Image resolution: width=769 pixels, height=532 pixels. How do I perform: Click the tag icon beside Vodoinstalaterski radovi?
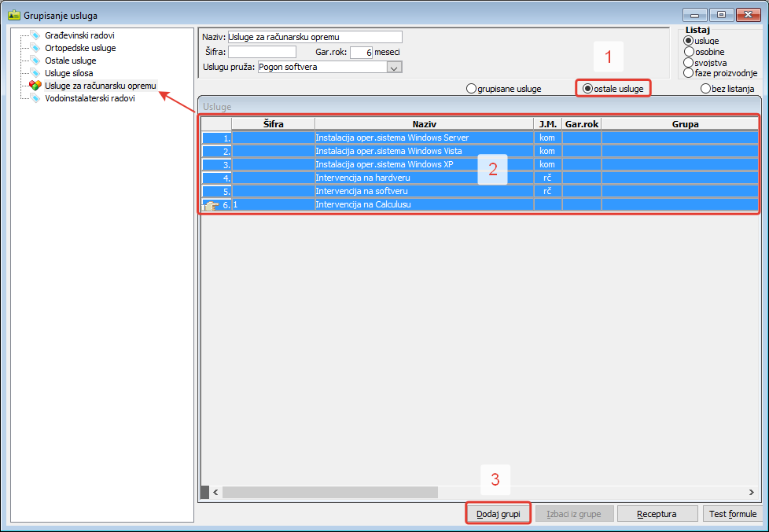click(35, 98)
